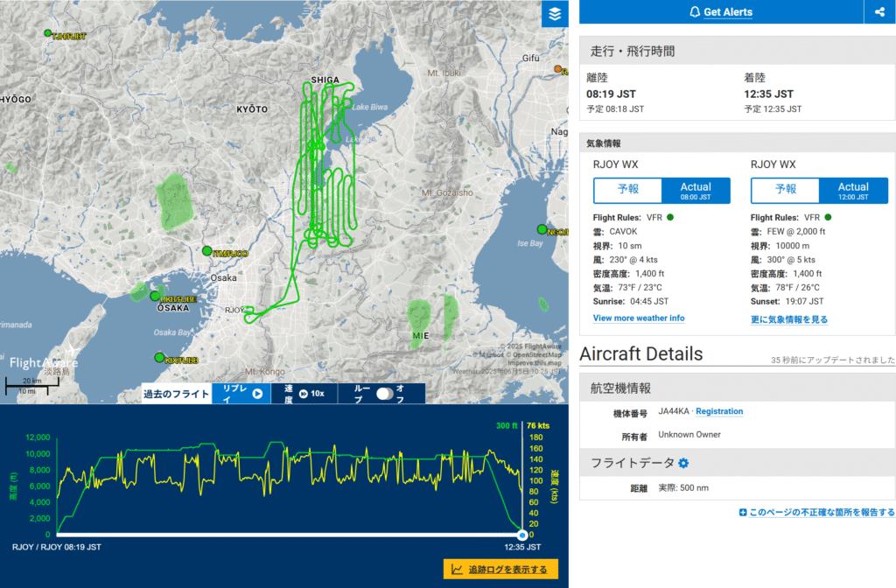
Task: Open flight data settings gear icon
Action: coord(683,463)
